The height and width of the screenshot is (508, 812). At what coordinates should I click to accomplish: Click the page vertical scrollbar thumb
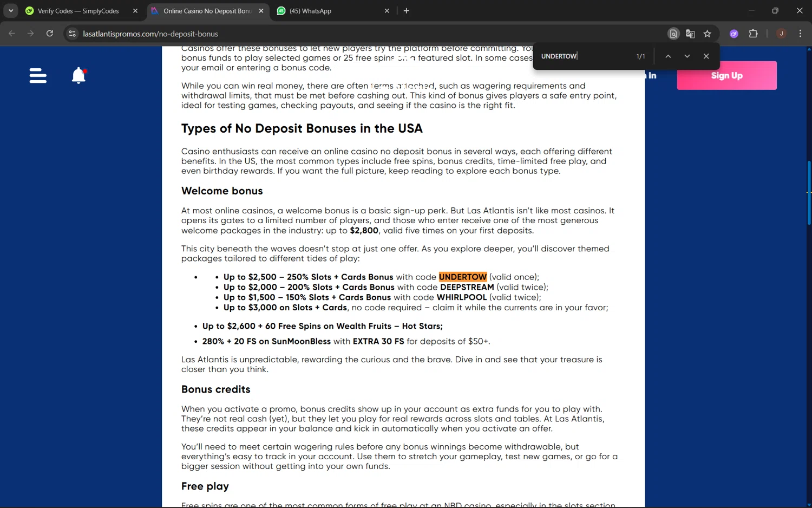pos(809,192)
